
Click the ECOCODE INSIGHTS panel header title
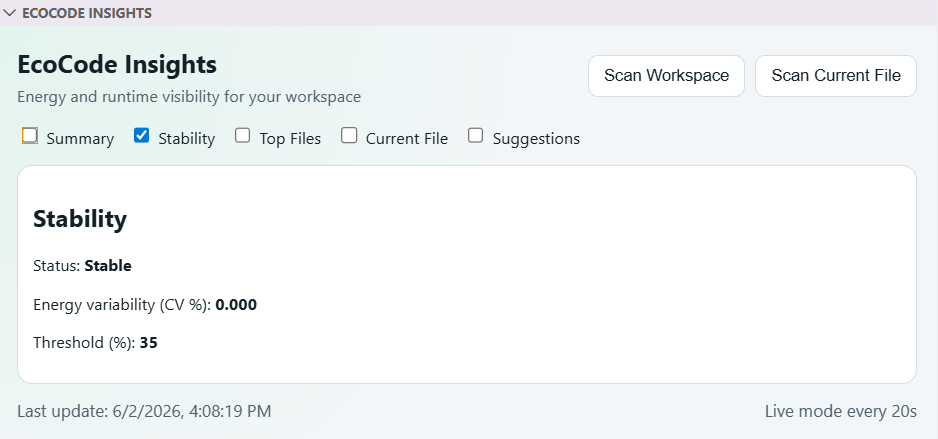87,13
